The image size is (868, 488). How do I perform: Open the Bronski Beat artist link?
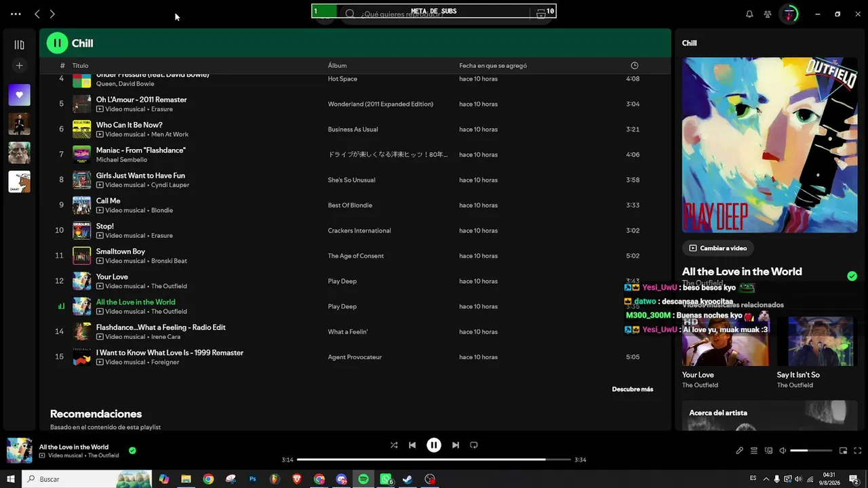click(169, 261)
